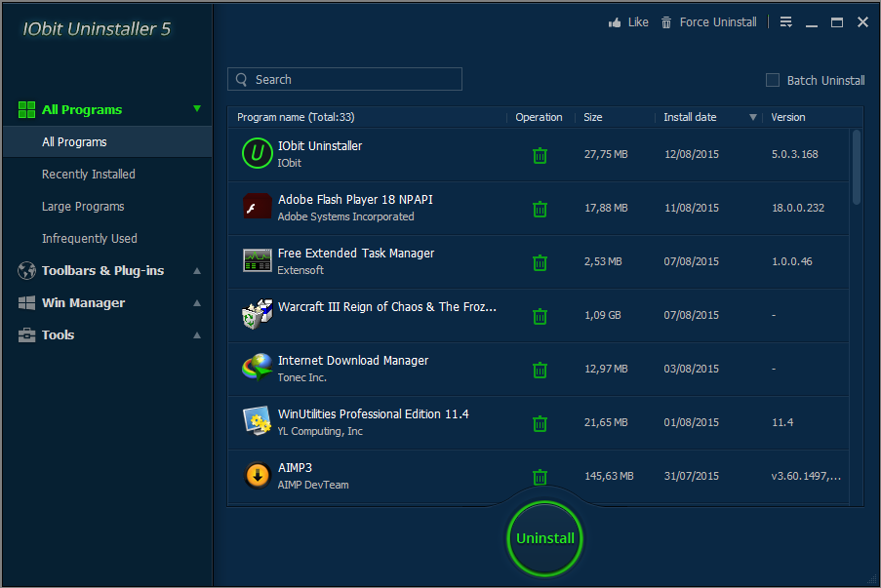Click the All Programs green grid icon
This screenshot has width=881, height=588.
tap(26, 109)
